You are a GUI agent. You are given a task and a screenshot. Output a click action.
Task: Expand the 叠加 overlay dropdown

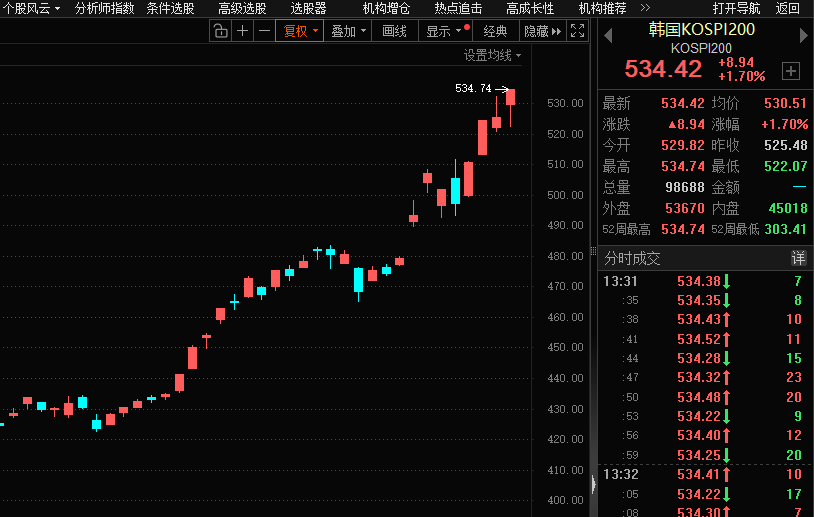click(348, 31)
